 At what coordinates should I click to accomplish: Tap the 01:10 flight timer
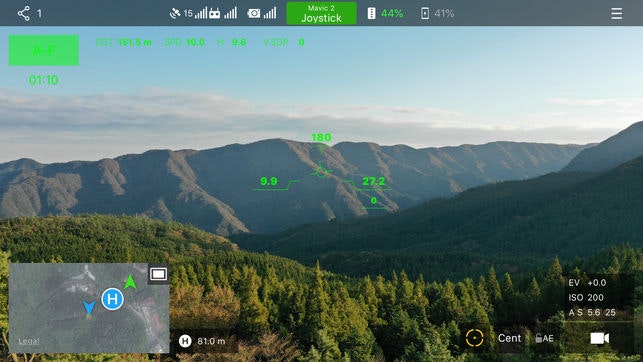43,80
